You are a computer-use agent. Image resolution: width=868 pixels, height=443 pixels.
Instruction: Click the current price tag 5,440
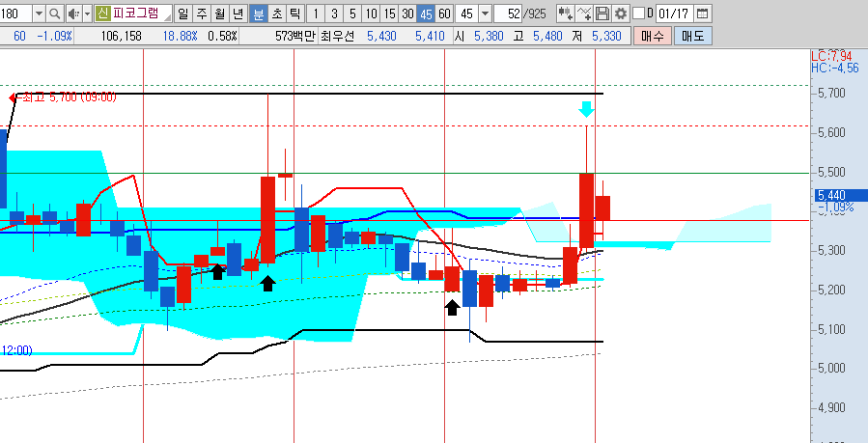click(x=841, y=195)
